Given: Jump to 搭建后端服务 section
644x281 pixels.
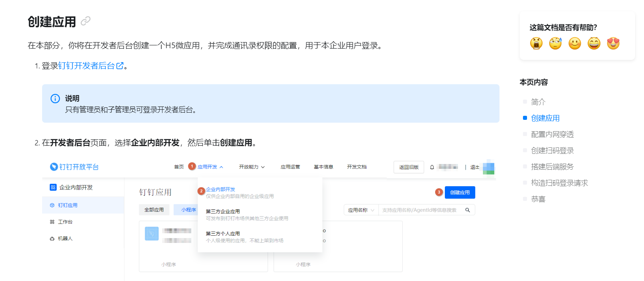Looking at the screenshot, I should [552, 166].
